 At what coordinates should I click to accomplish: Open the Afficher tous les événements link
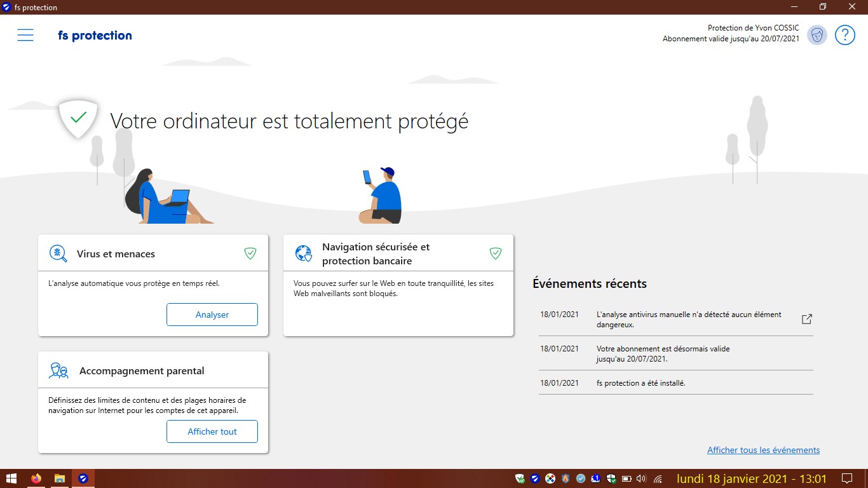763,450
